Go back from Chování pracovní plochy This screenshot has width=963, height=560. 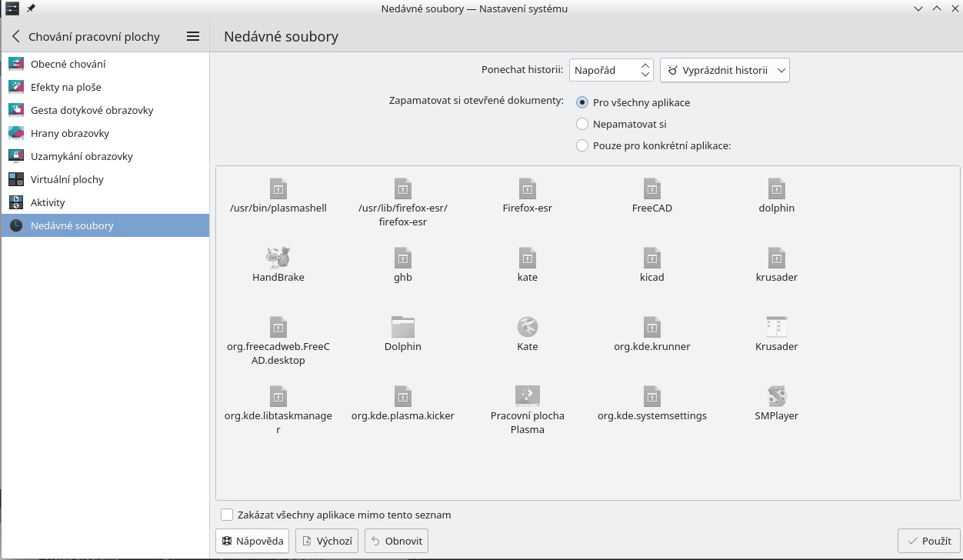coord(15,36)
